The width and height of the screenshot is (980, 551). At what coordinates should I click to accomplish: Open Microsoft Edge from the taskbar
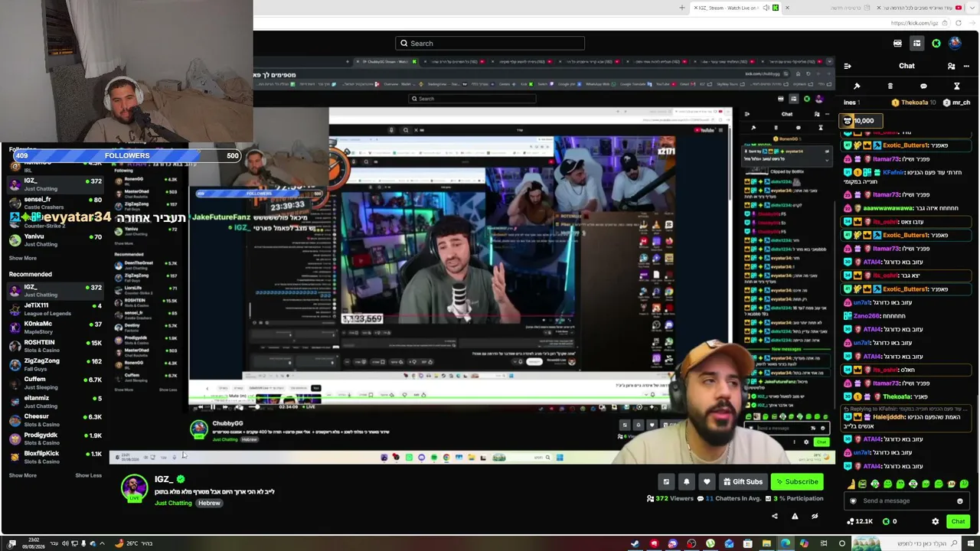[x=785, y=543]
